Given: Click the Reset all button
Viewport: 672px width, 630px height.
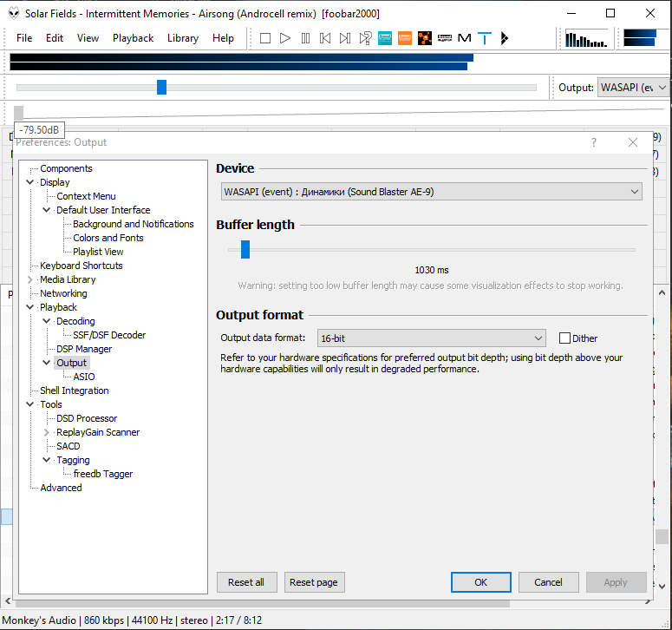Looking at the screenshot, I should point(246,582).
